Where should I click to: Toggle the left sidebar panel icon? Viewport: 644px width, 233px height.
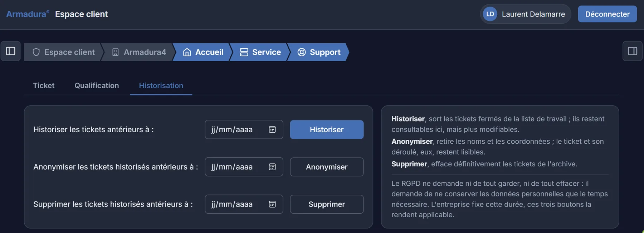pos(10,51)
